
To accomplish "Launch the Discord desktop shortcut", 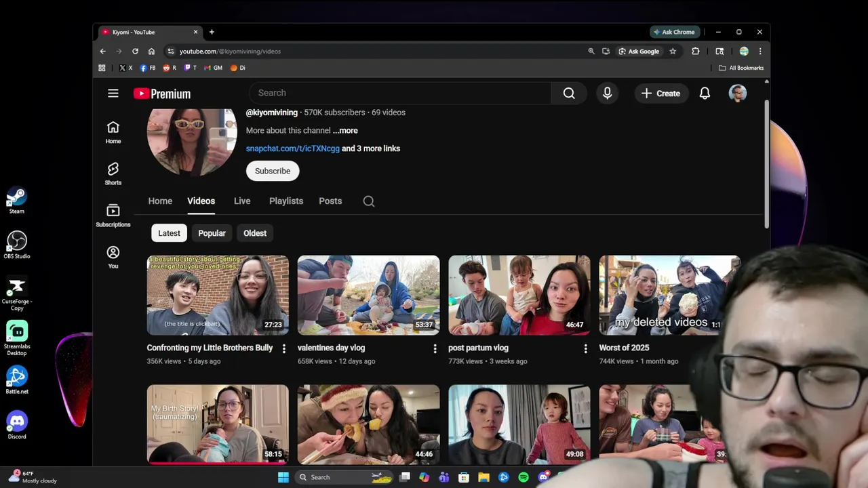I will (17, 426).
